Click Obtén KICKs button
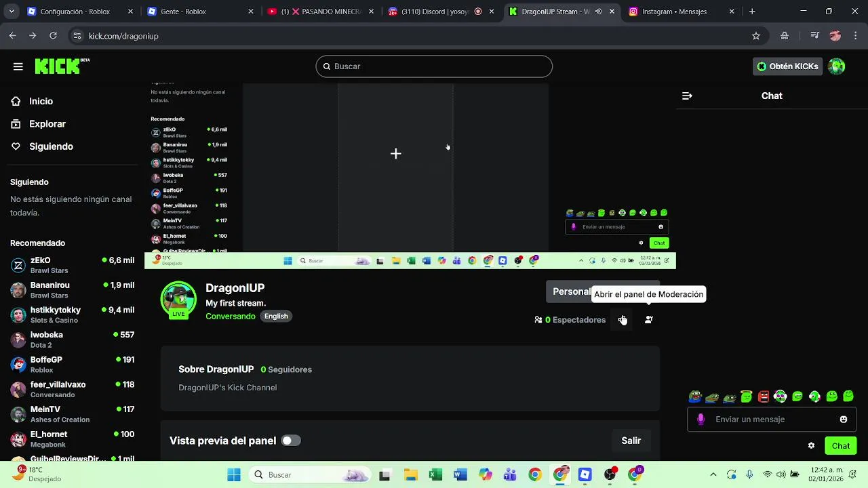Screen dimensions: 868x488 tap(788, 66)
